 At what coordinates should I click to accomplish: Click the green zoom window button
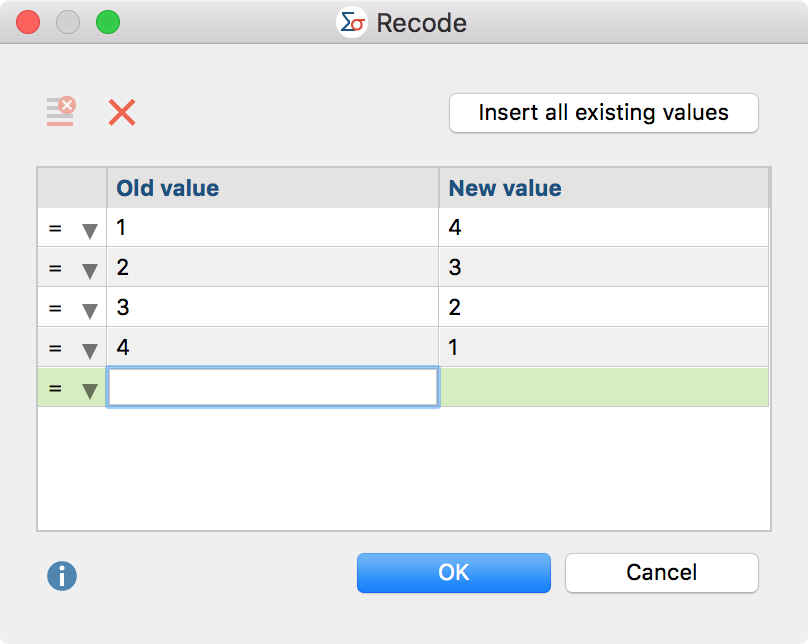pos(107,22)
